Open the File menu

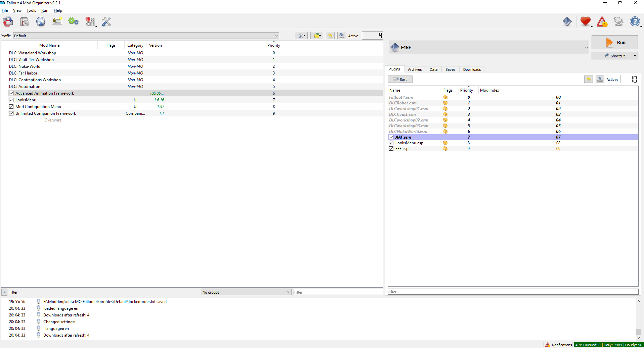click(x=5, y=10)
